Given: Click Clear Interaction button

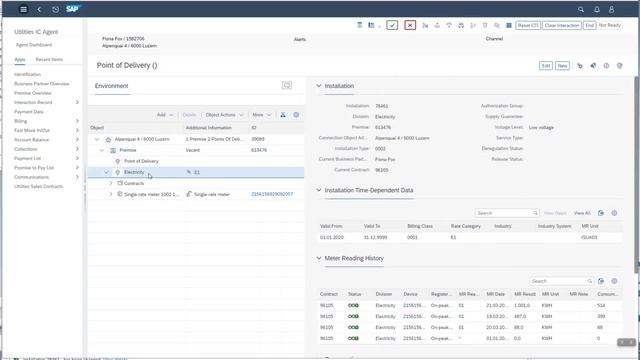Looking at the screenshot, I should click(x=562, y=25).
